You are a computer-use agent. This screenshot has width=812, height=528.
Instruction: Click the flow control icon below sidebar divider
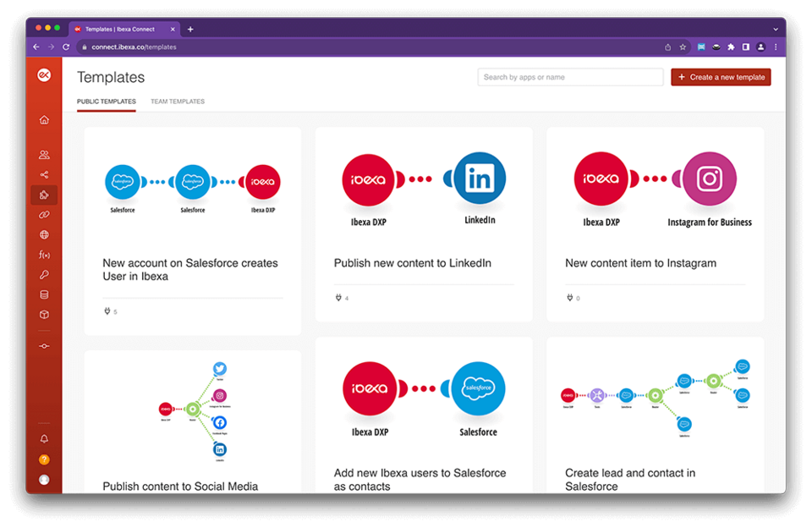click(44, 346)
